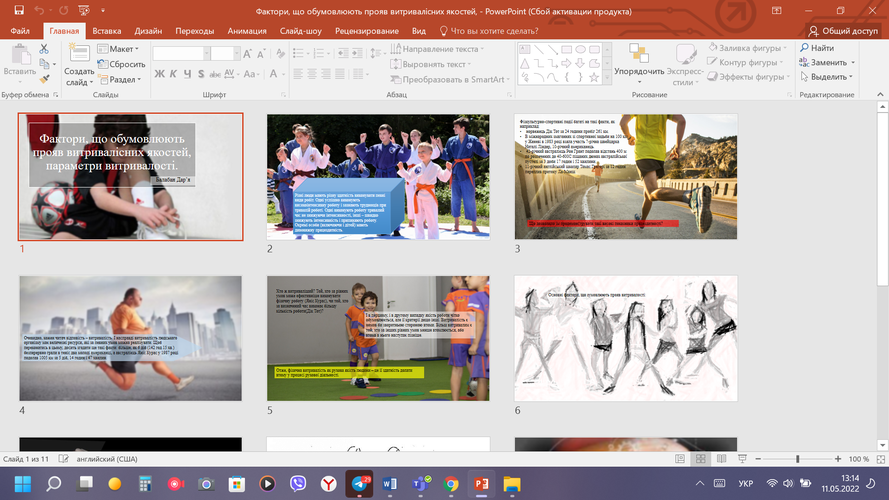The height and width of the screenshot is (500, 889).
Task: Zoom in with the plus button
Action: pos(838,459)
